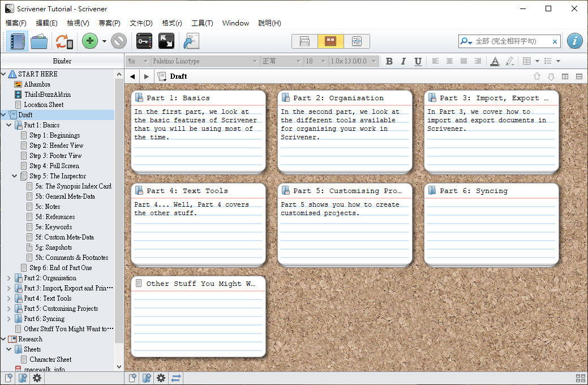Viewport: 588px width, 385px height.
Task: Toggle bold formatting
Action: (389, 61)
